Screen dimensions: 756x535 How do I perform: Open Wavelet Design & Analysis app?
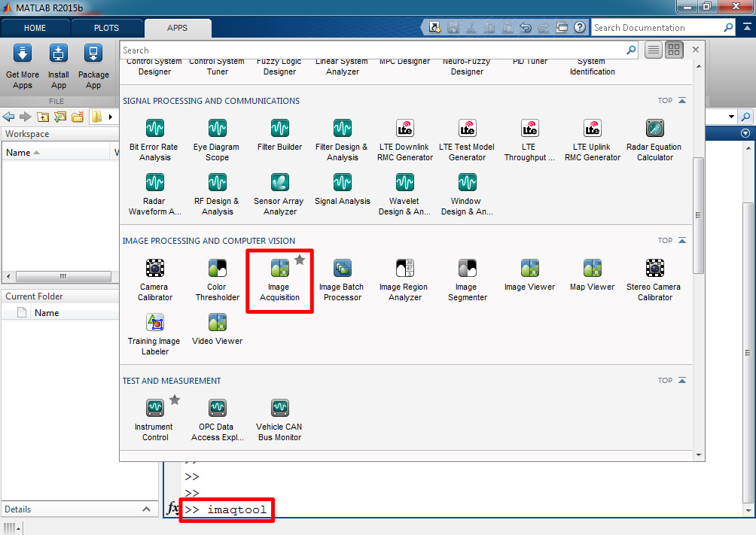tap(404, 194)
